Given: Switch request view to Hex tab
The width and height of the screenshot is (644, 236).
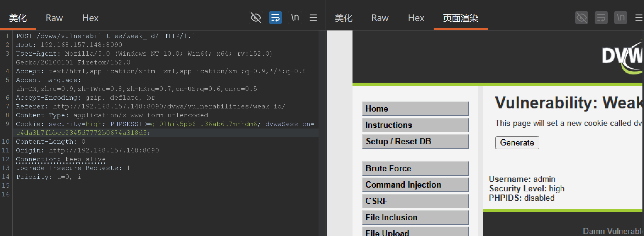Looking at the screenshot, I should 90,18.
